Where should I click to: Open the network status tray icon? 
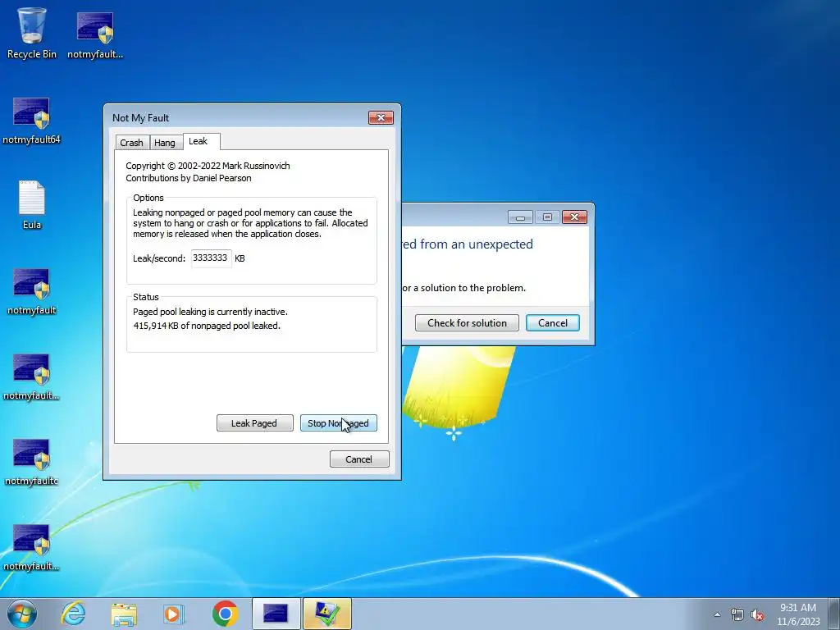737,615
